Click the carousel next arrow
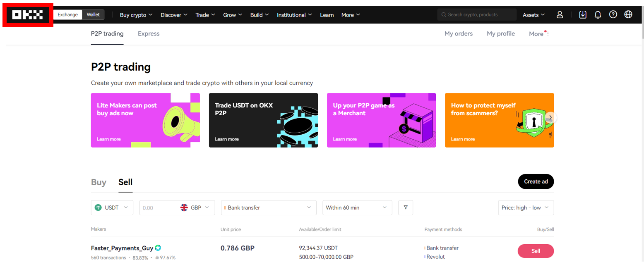644x262 pixels. tap(550, 117)
